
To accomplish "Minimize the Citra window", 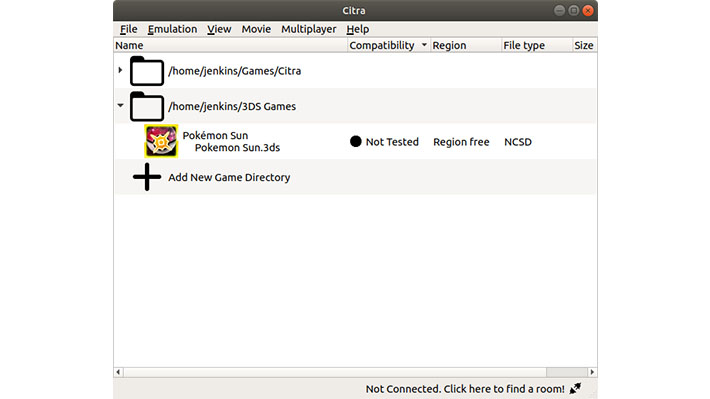I will 559,10.
